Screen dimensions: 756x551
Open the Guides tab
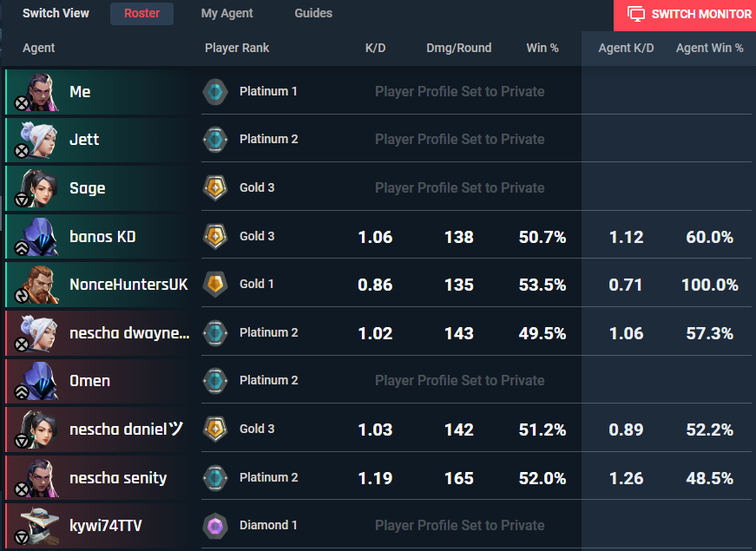click(x=313, y=14)
